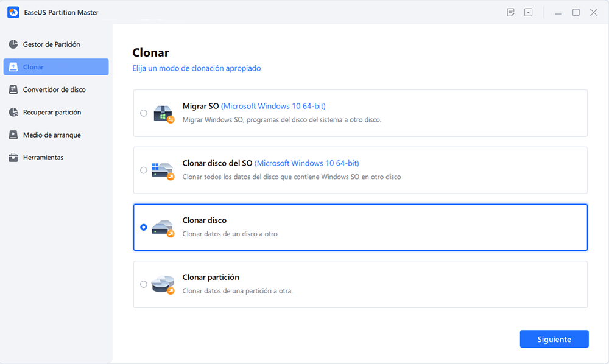
Task: Click the Clonar page heading
Action: tap(150, 52)
